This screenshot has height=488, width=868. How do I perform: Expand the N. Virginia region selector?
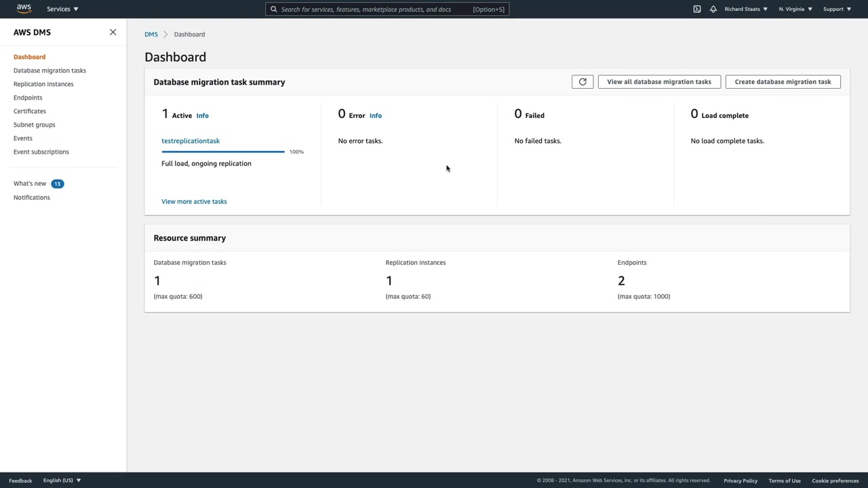795,9
